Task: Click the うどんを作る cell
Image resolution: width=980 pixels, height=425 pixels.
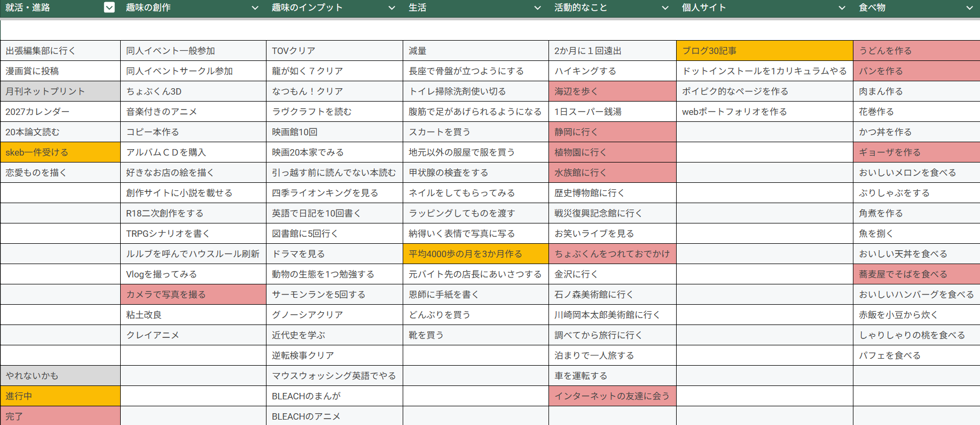Action: (x=916, y=51)
